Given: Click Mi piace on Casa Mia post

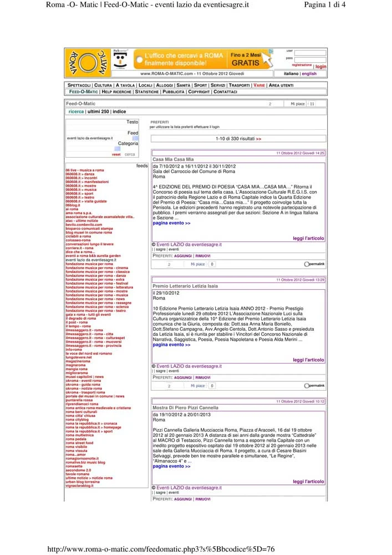Looking at the screenshot, I should coord(198,265).
